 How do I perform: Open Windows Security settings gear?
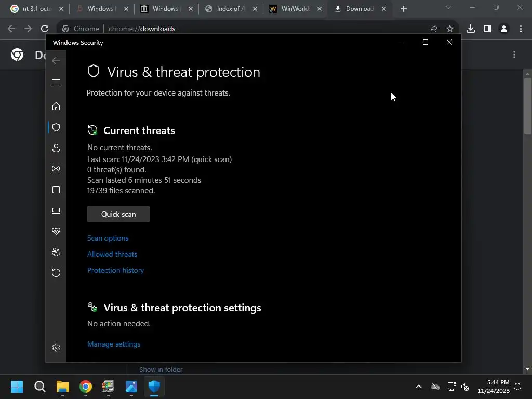click(x=56, y=348)
